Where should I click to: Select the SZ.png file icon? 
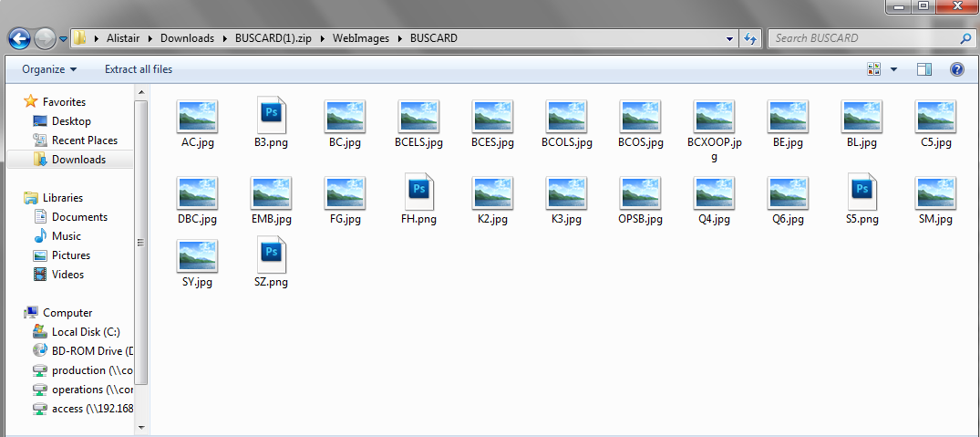click(x=271, y=255)
